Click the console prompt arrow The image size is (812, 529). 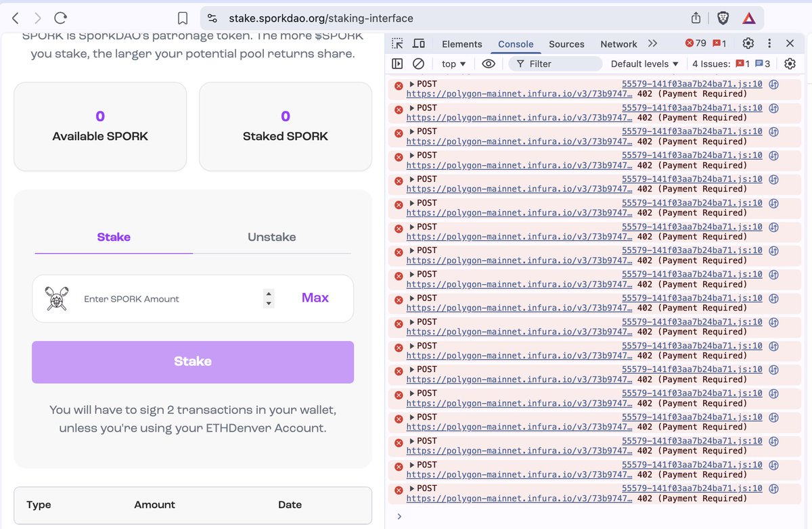pyautogui.click(x=399, y=516)
